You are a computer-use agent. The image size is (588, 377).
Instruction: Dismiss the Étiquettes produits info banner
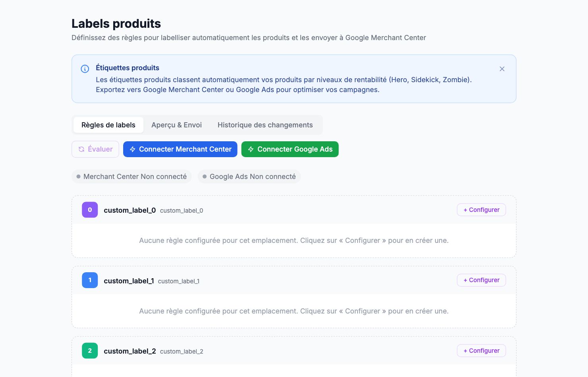[x=502, y=69]
